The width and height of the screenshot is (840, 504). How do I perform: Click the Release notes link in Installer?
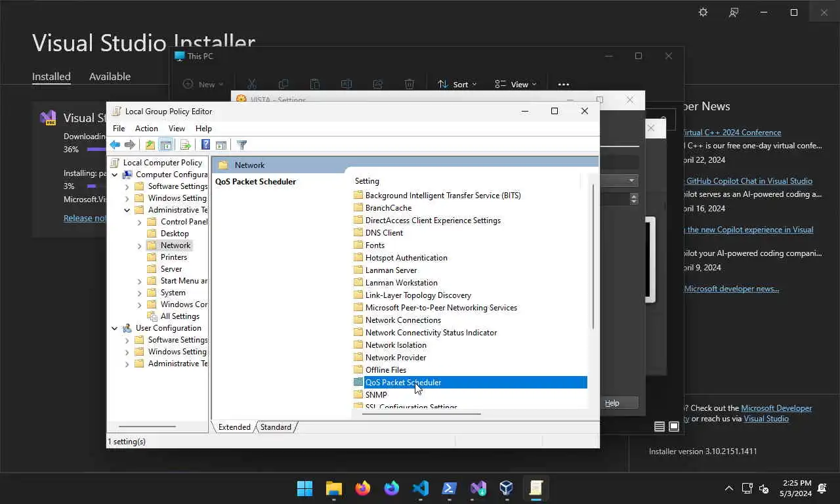(85, 219)
